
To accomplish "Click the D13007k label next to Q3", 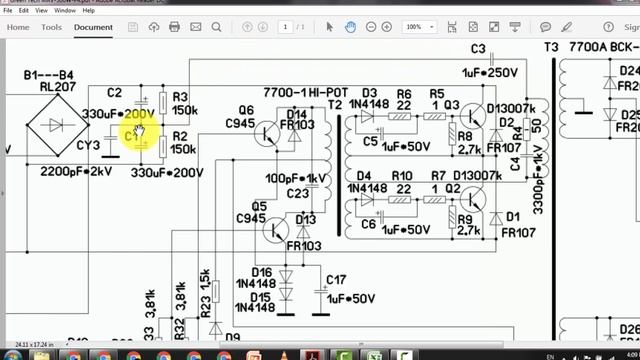I will tap(511, 109).
